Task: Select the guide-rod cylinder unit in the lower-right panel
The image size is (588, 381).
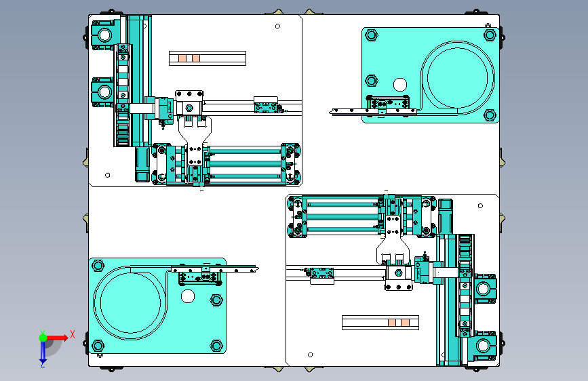Action: pos(362,216)
